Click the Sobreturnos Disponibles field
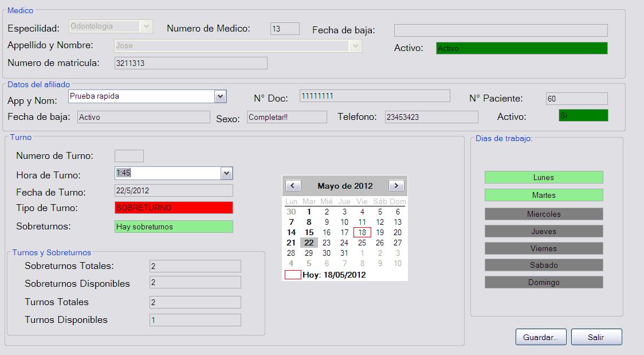This screenshot has height=355, width=644. [195, 283]
